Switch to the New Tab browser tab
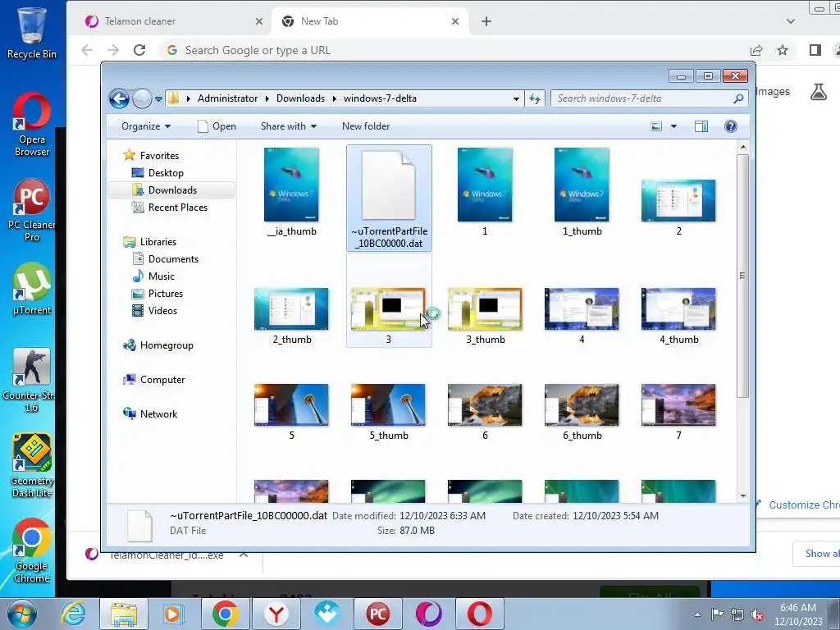840x630 pixels. tap(370, 21)
